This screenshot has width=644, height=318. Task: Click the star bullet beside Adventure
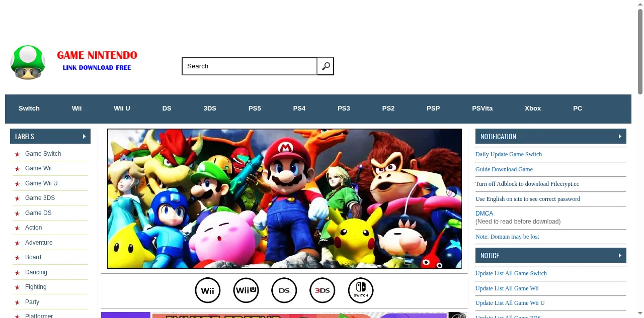click(x=18, y=243)
